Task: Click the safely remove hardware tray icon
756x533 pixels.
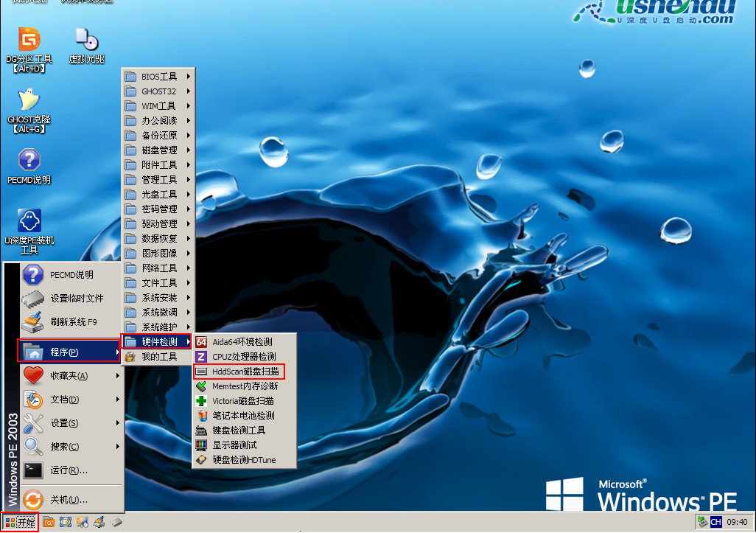Action: click(x=702, y=522)
